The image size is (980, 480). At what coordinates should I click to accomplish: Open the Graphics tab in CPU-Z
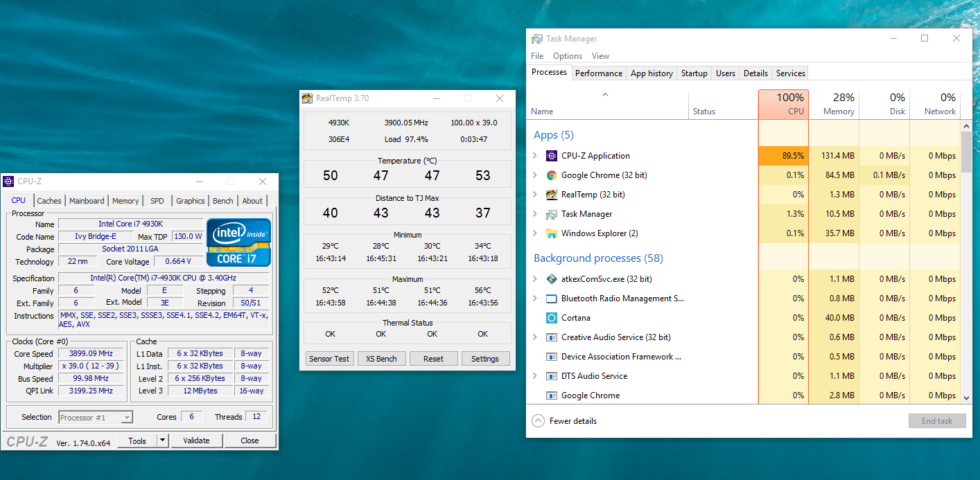(x=191, y=201)
